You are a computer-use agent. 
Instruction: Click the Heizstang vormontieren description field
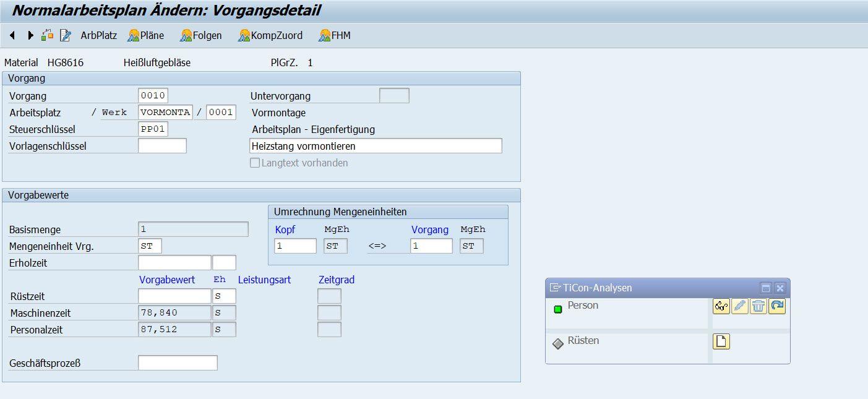376,146
